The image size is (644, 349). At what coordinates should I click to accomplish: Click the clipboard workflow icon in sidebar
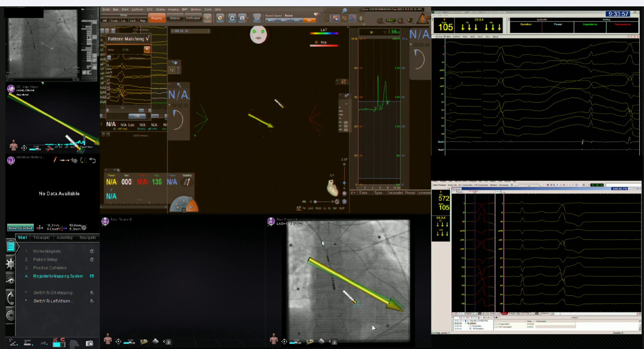11,246
